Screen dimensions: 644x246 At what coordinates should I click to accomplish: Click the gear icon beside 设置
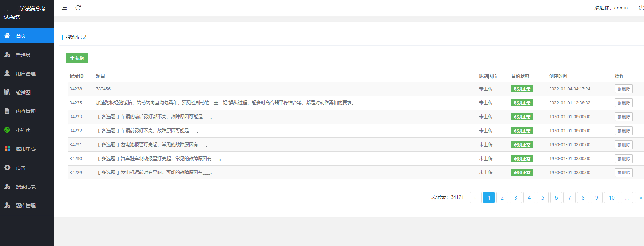pyautogui.click(x=7, y=167)
